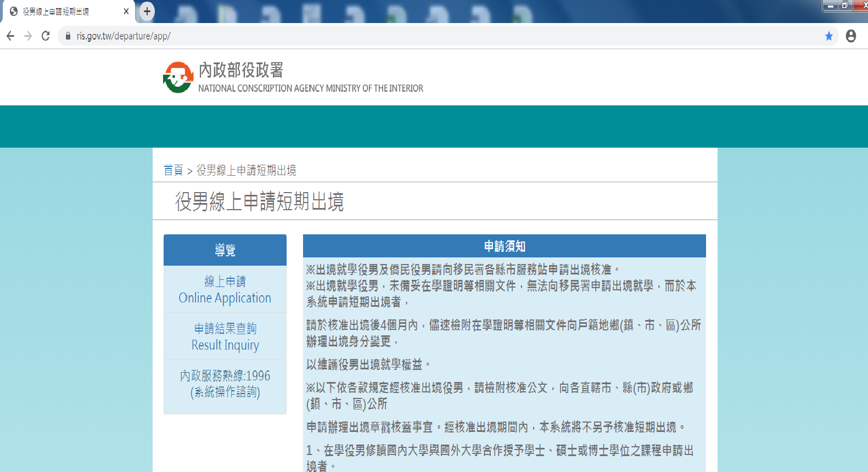Image resolution: width=868 pixels, height=472 pixels.
Task: Restore down the browser window
Action: point(845,5)
